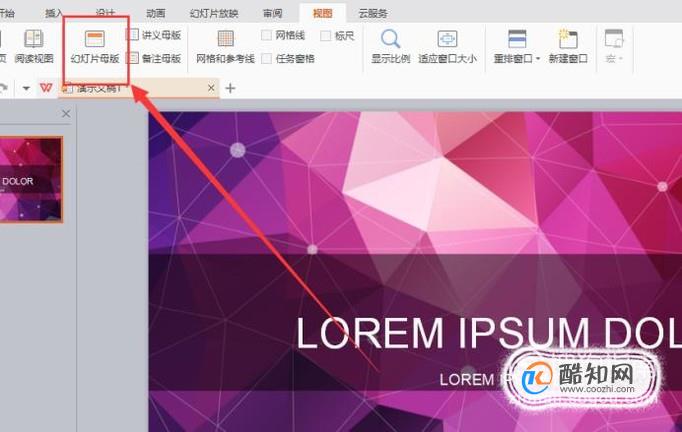Select the DOLOR slide thumbnail
Viewport: 682px width, 432px height.
point(31,179)
